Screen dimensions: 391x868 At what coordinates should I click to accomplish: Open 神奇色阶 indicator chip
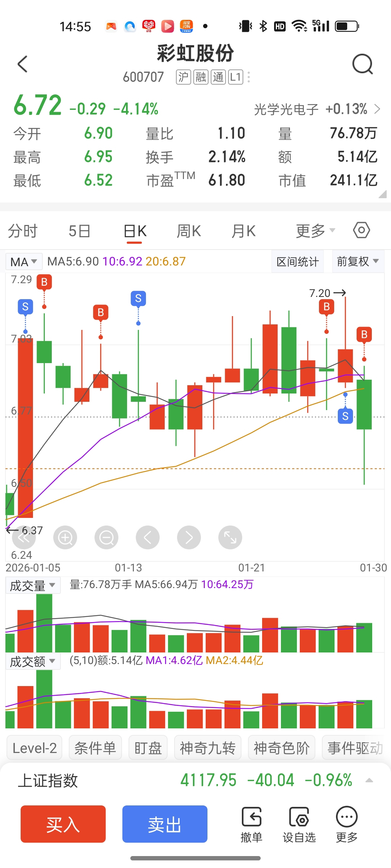click(282, 748)
